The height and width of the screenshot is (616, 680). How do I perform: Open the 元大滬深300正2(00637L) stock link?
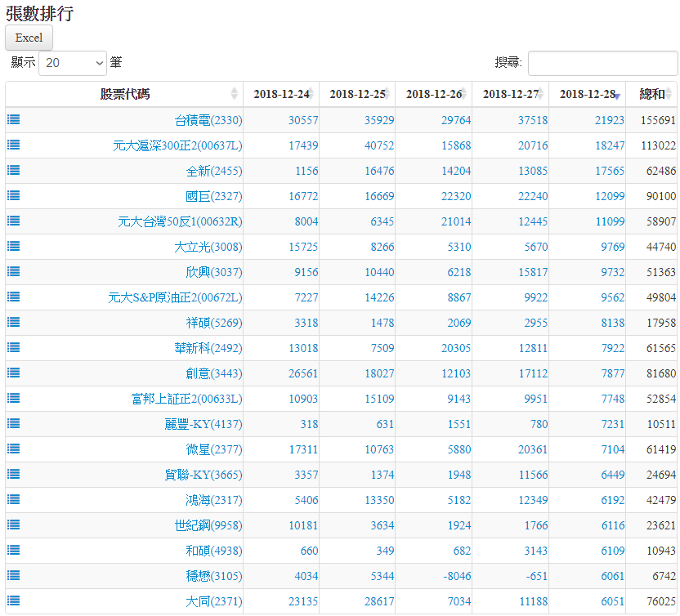[177, 145]
